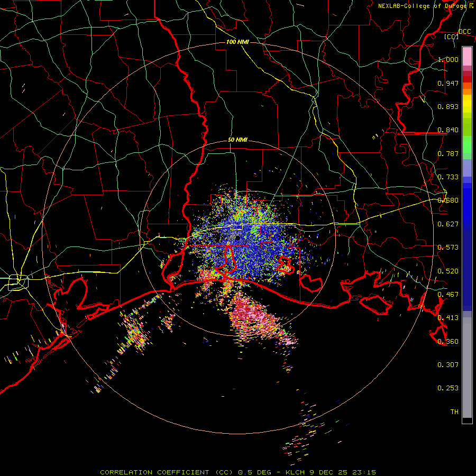This screenshot has height=476, width=476.
Task: Click the 0.893 colorbar value
Action: click(448, 106)
